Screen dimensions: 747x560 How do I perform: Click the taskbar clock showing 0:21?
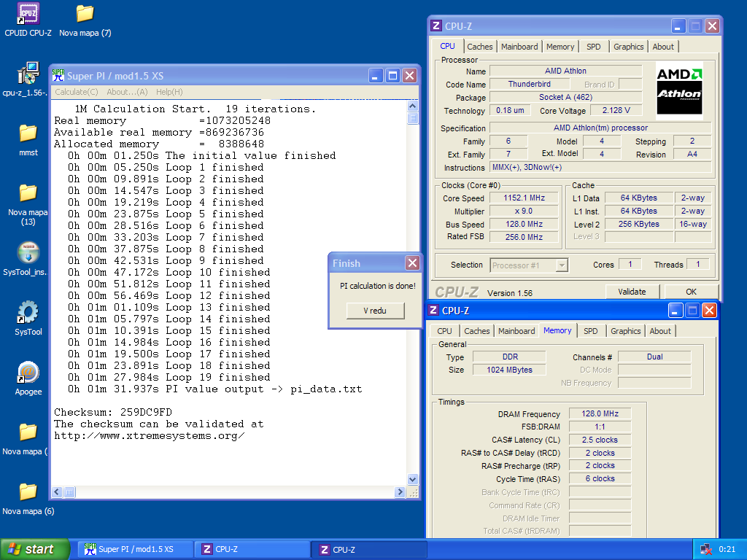click(x=727, y=550)
